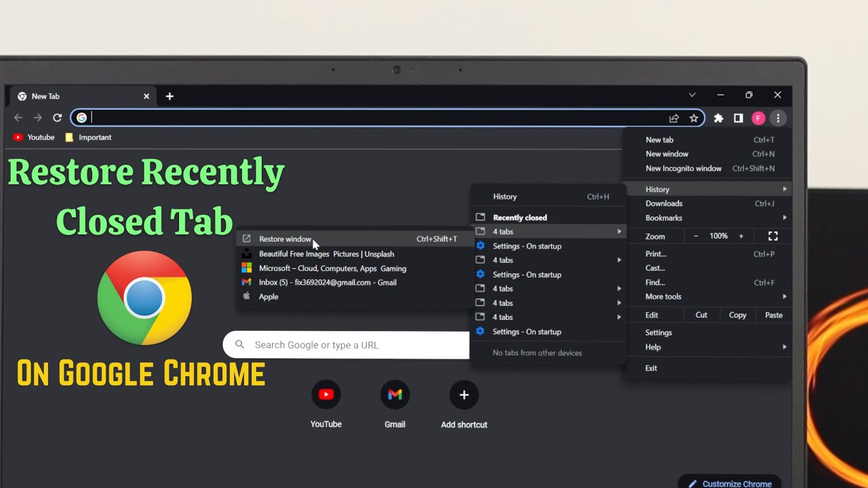The width and height of the screenshot is (868, 488).
Task: Toggle the side panel icon
Action: point(738,118)
